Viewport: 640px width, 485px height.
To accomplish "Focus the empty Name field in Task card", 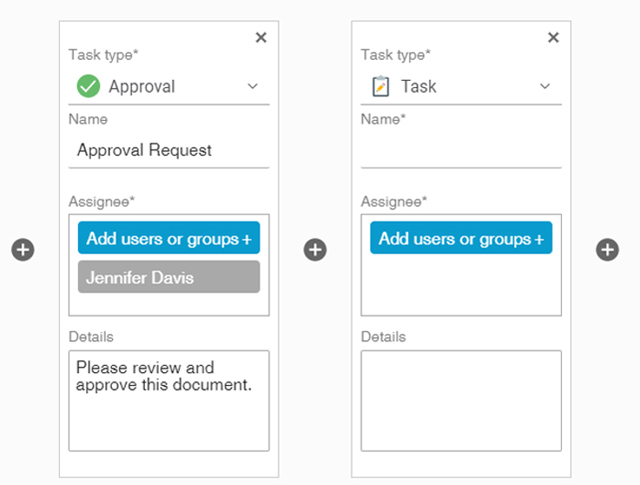I will click(460, 152).
